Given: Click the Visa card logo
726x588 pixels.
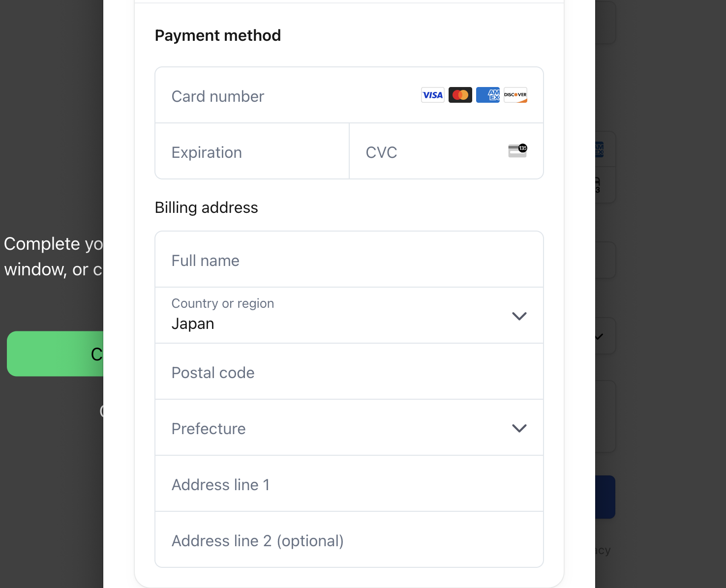Looking at the screenshot, I should coord(432,95).
